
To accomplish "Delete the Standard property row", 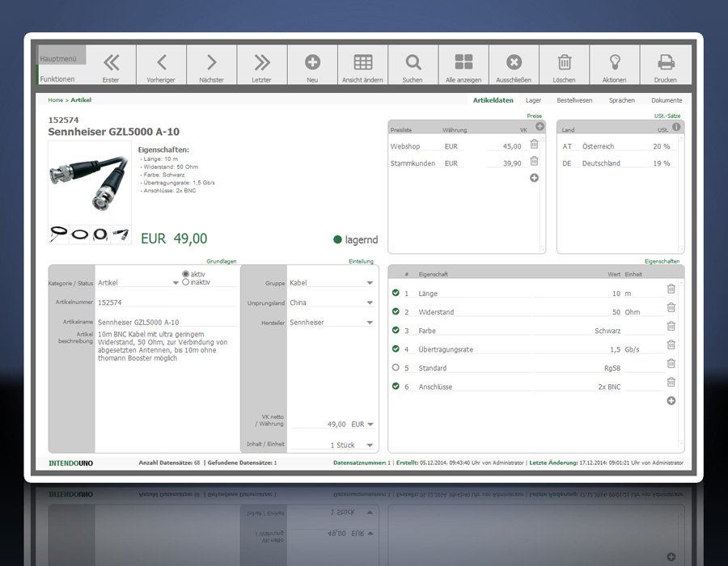I will tap(671, 363).
